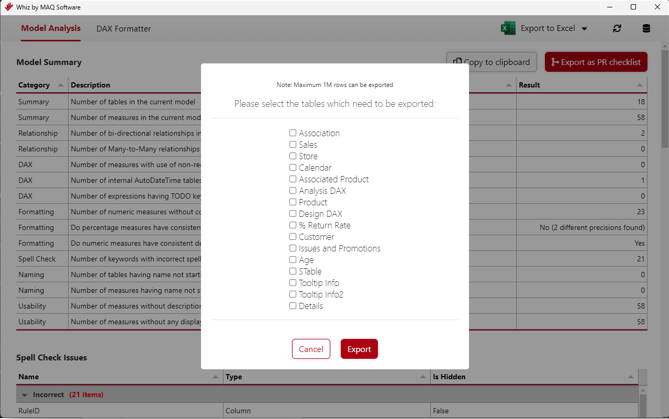Check the Sales table checkbox
The height and width of the screenshot is (419, 669).
click(293, 145)
